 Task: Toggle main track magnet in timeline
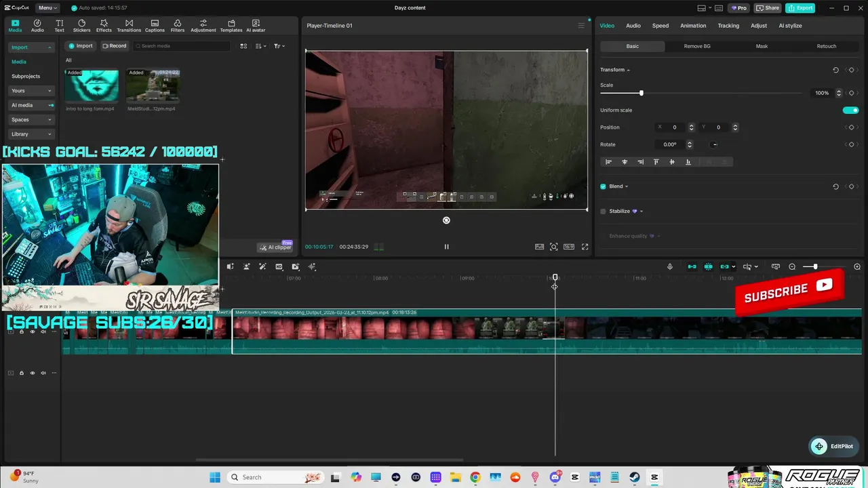pos(692,266)
